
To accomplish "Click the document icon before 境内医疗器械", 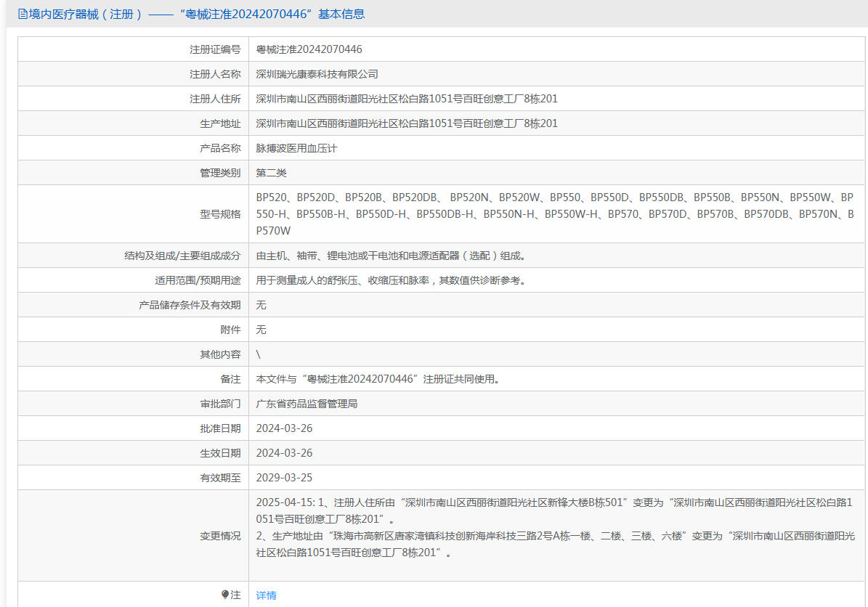I will 23,14.
